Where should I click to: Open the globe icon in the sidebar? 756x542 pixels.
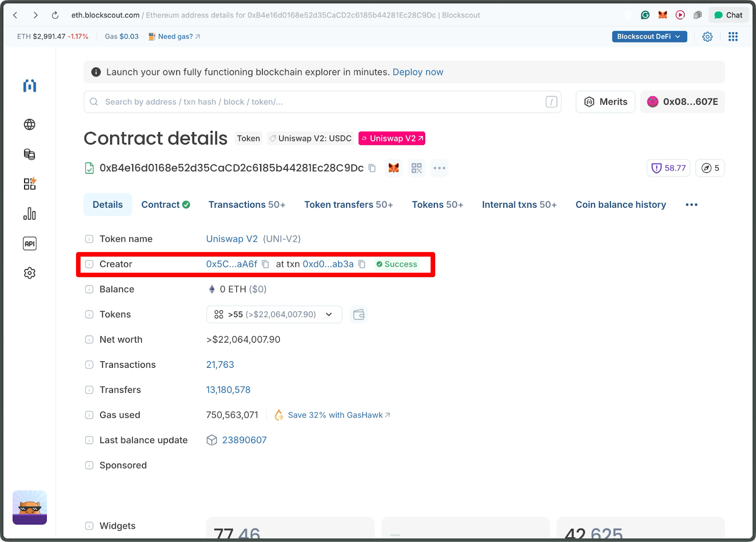(x=29, y=125)
